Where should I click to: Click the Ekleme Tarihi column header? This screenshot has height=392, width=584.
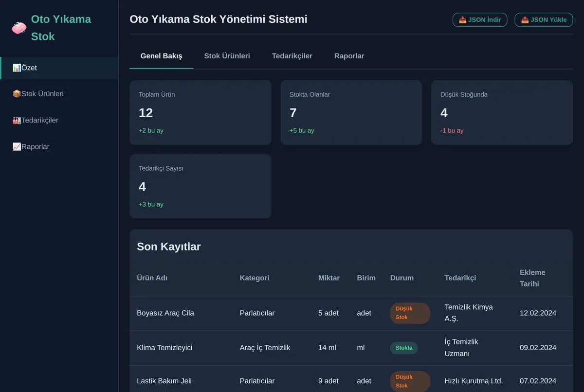pyautogui.click(x=532, y=278)
